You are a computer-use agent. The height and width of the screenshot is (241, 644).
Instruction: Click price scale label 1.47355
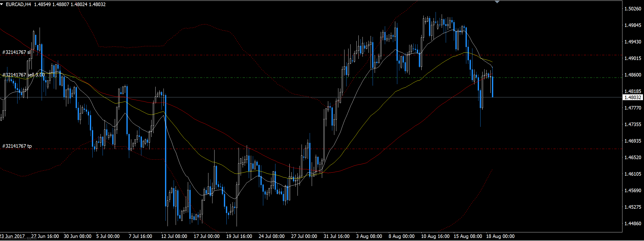(x=633, y=124)
